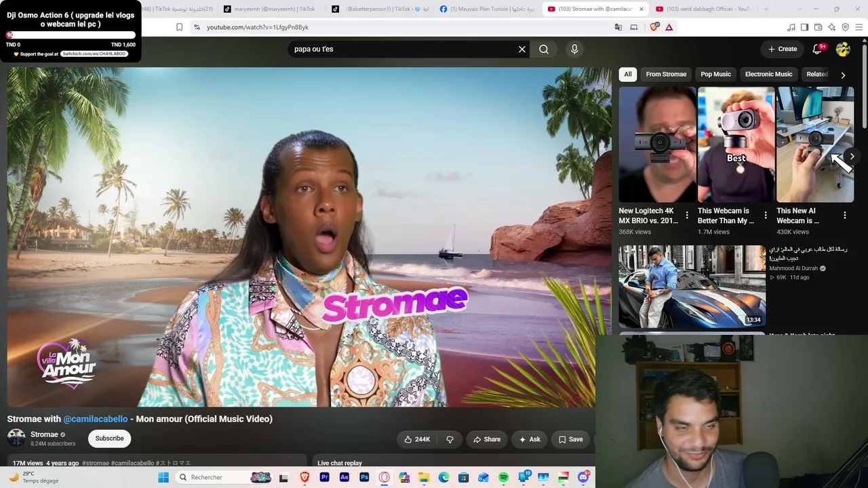Open Discord from taskbar
Image resolution: width=868 pixels, height=488 pixels.
click(583, 477)
